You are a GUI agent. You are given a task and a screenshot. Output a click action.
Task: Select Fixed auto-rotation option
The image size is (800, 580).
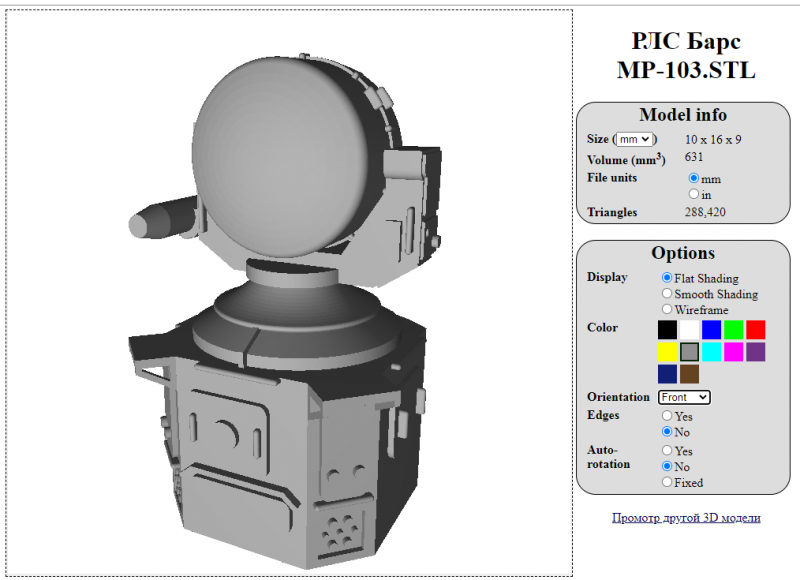(x=667, y=483)
